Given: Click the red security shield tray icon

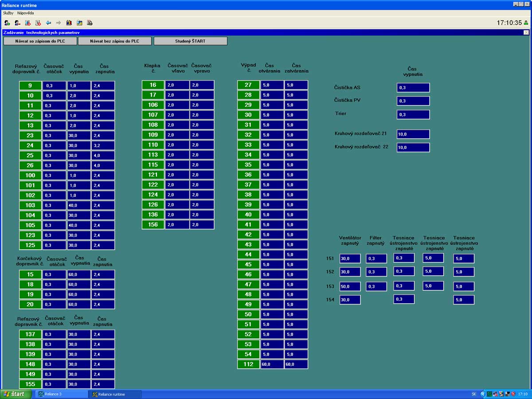Looking at the screenshot, I should 513,394.
